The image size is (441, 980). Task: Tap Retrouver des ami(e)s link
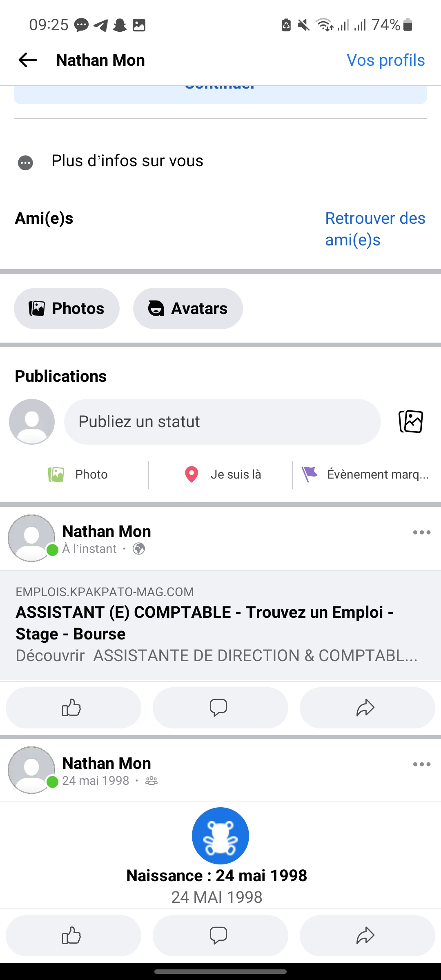click(x=374, y=229)
